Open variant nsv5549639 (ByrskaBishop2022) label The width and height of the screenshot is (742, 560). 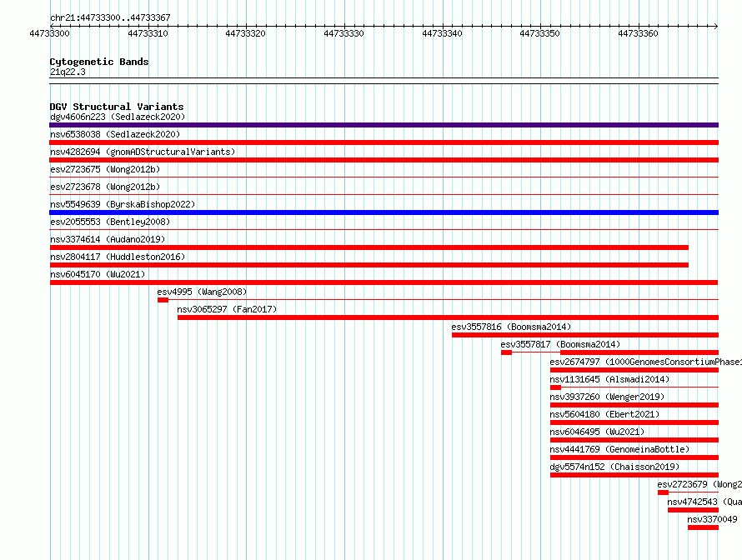(123, 204)
